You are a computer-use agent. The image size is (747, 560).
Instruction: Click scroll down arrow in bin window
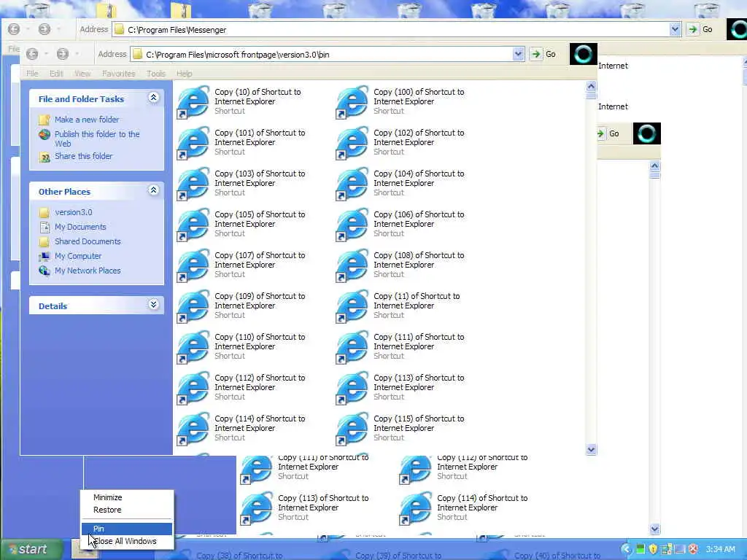tap(591, 449)
